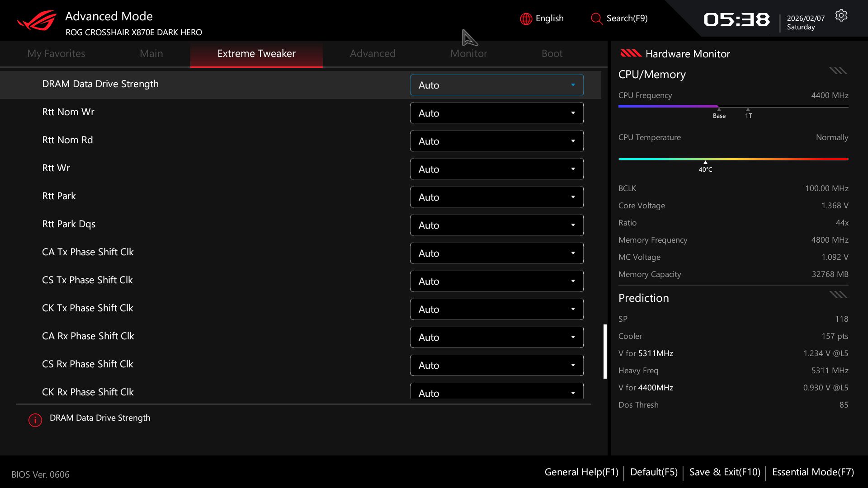
Task: Click CPU/Memory section stripes icon
Action: 838,71
